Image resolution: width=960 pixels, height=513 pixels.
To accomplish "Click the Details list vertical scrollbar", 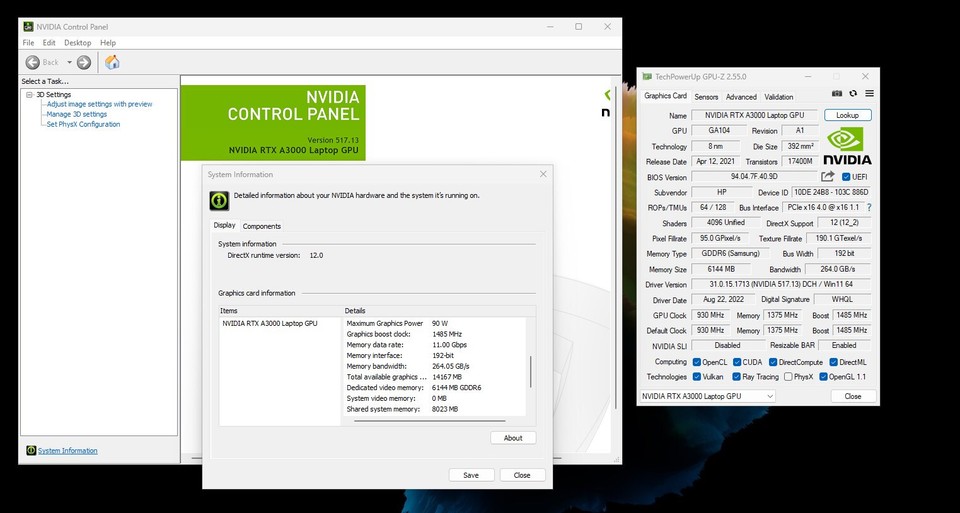I will point(530,372).
